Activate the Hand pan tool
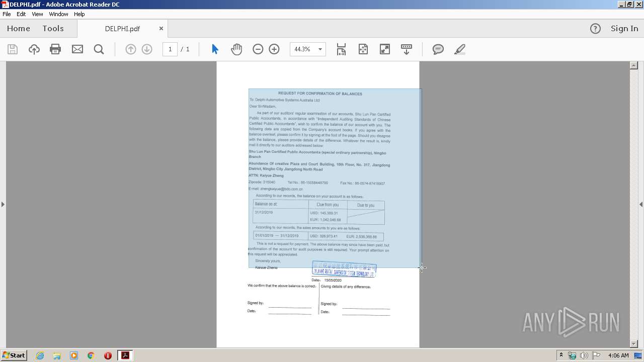The width and height of the screenshot is (644, 362). pos(236,49)
